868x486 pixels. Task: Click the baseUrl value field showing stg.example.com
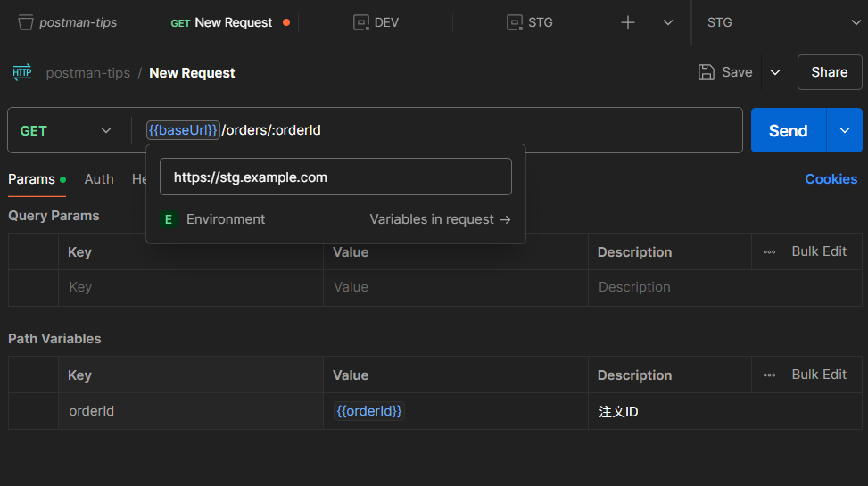(335, 177)
